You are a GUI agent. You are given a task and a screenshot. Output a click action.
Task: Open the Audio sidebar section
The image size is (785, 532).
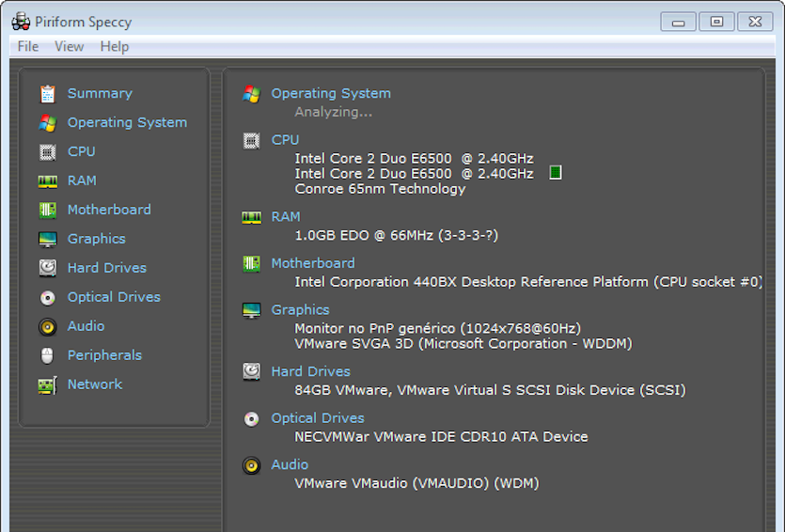(x=86, y=326)
